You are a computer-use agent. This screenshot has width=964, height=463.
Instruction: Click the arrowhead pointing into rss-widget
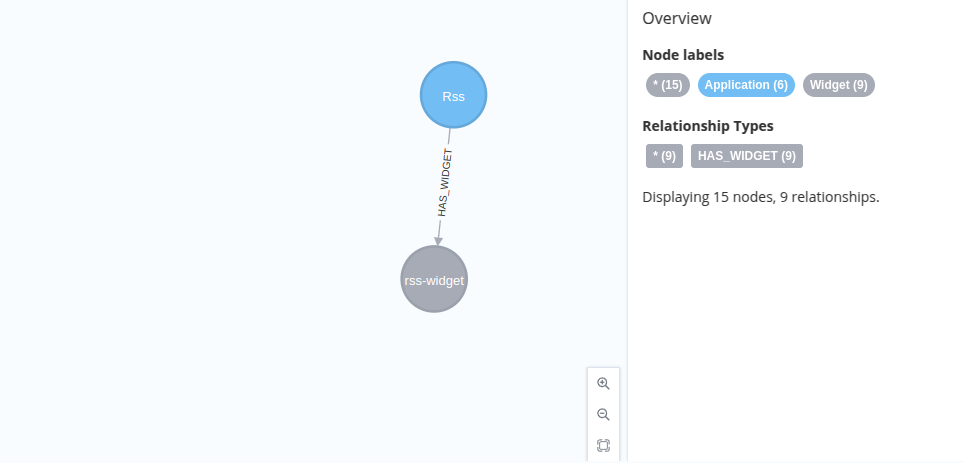[438, 240]
